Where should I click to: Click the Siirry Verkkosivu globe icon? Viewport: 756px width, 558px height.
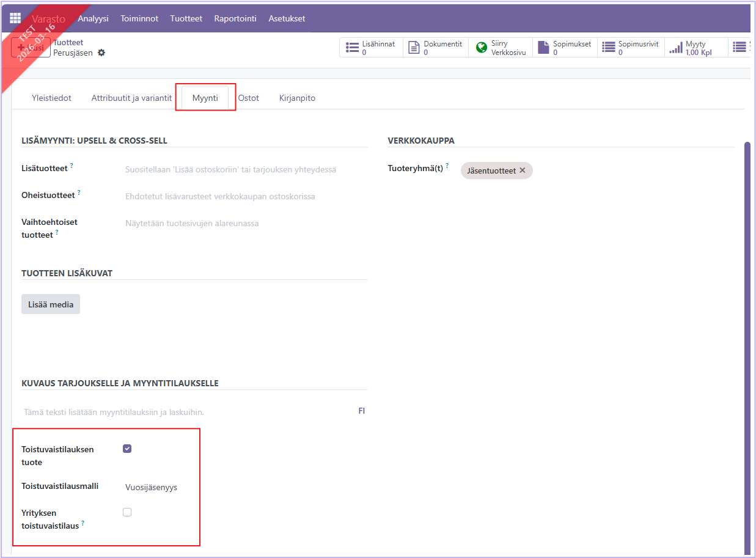point(481,48)
